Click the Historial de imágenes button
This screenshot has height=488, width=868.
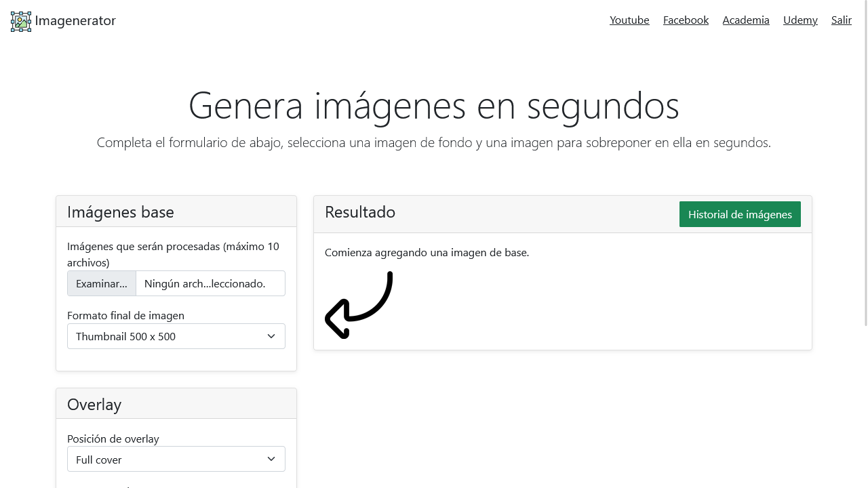click(740, 214)
